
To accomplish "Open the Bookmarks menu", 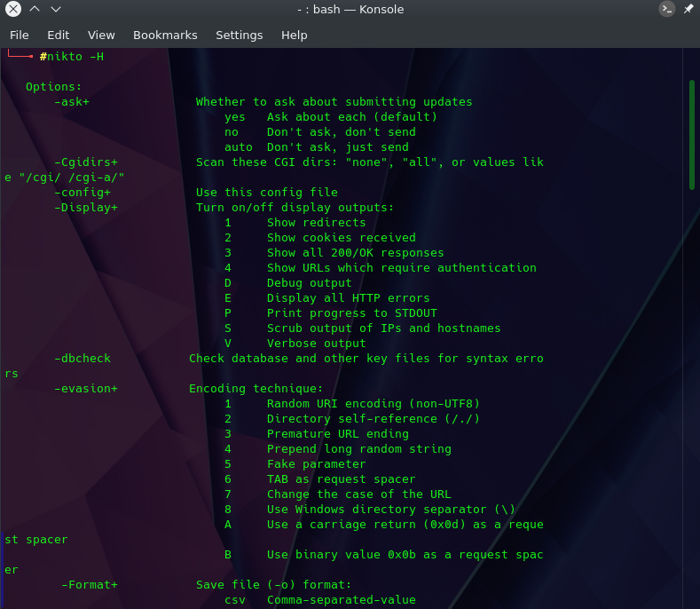I will (165, 36).
